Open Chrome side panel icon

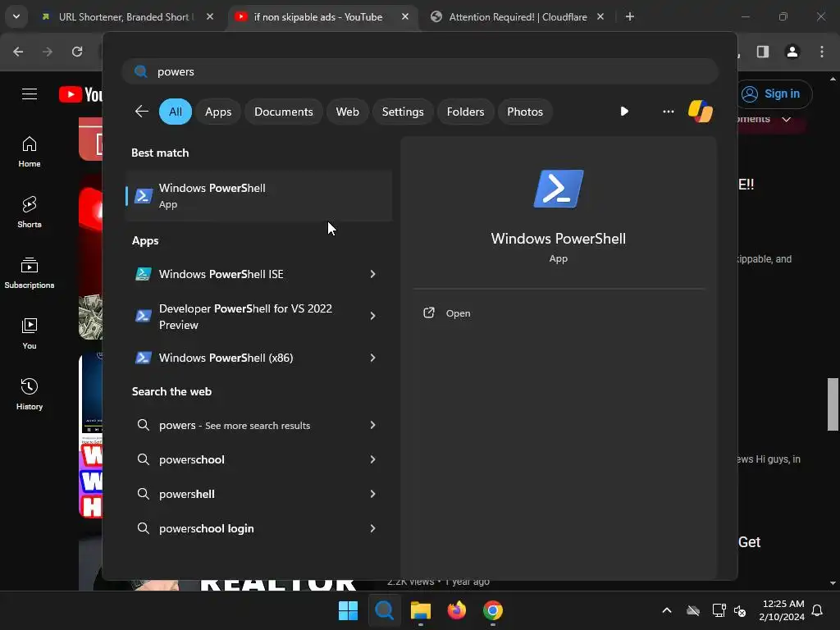point(762,52)
